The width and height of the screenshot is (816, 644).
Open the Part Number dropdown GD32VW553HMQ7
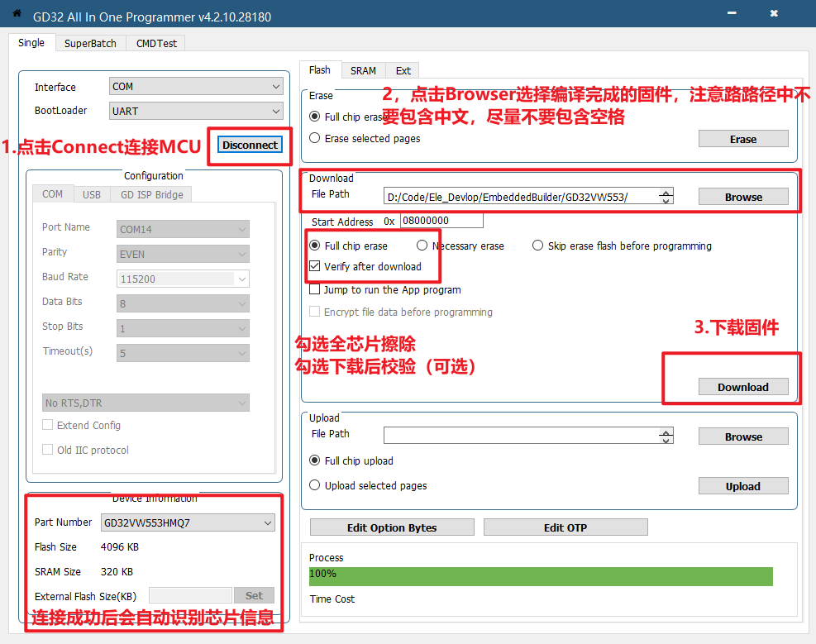(x=188, y=523)
